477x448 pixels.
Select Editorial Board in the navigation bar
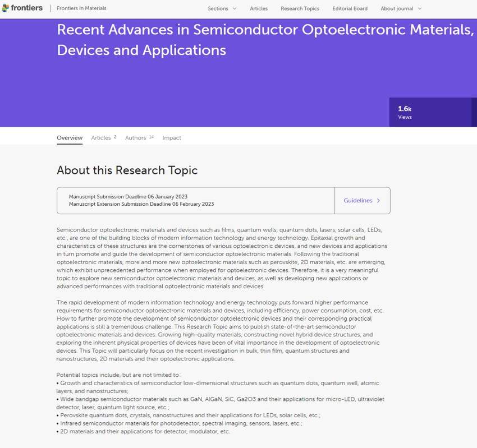pyautogui.click(x=350, y=9)
